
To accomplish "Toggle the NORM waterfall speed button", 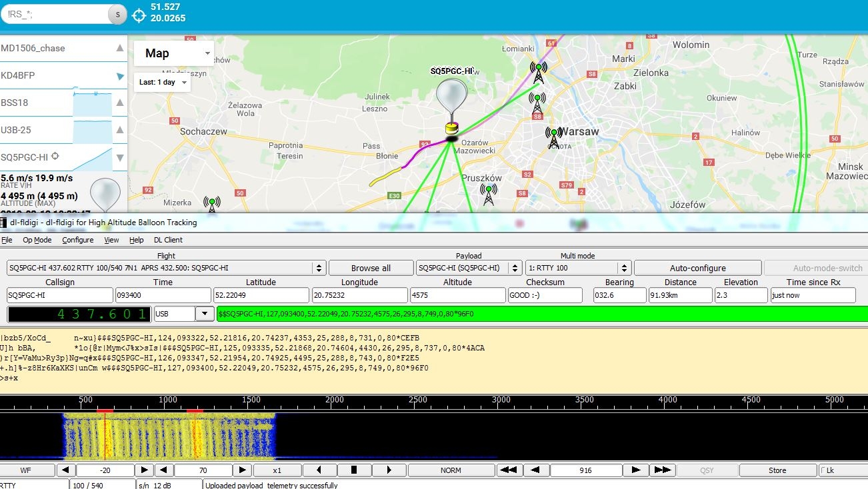I will pos(451,470).
